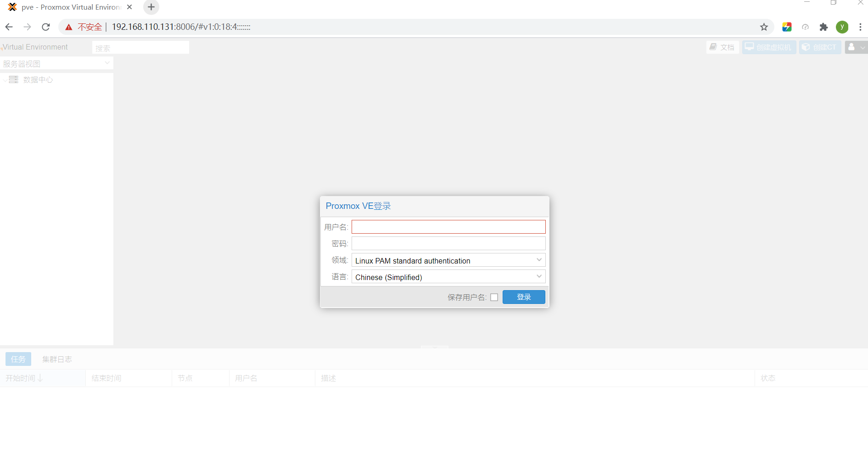This screenshot has width=868, height=460.
Task: Reload the Proxmox page
Action: [x=46, y=27]
